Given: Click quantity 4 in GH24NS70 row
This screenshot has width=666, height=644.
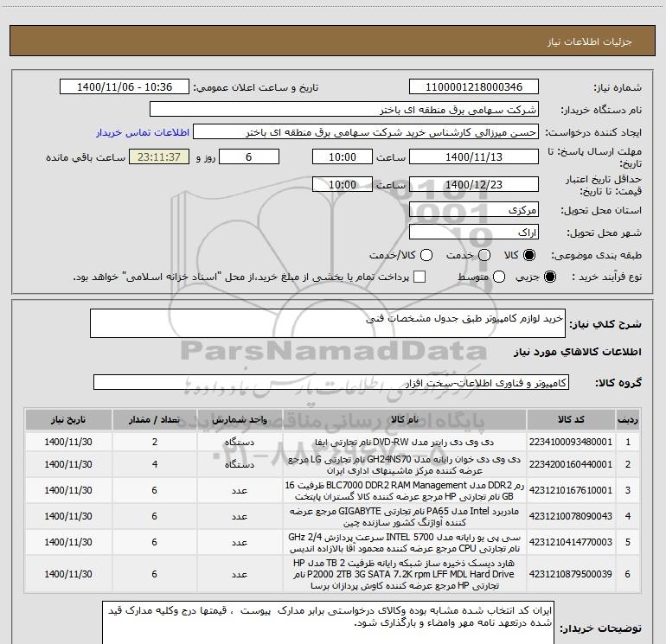Looking at the screenshot, I should click(155, 464).
